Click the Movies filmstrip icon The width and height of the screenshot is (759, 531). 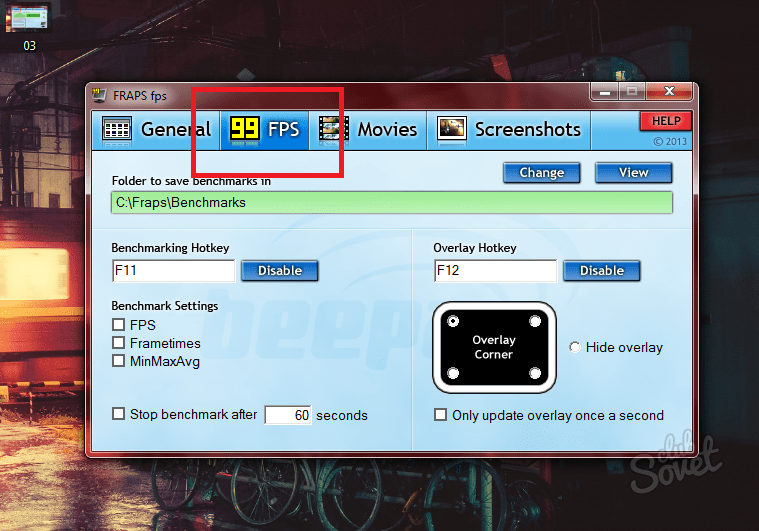click(334, 129)
